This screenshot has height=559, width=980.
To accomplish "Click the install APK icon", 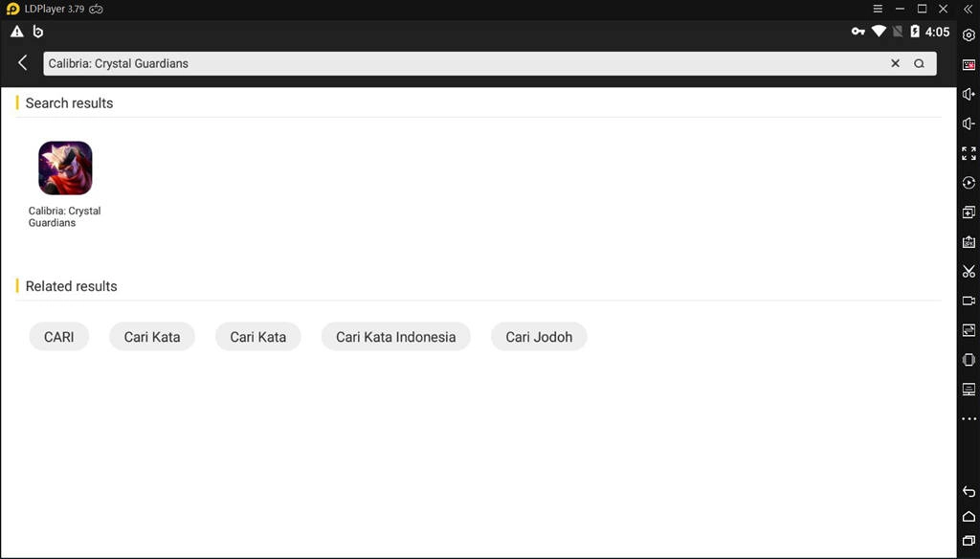I will [969, 242].
